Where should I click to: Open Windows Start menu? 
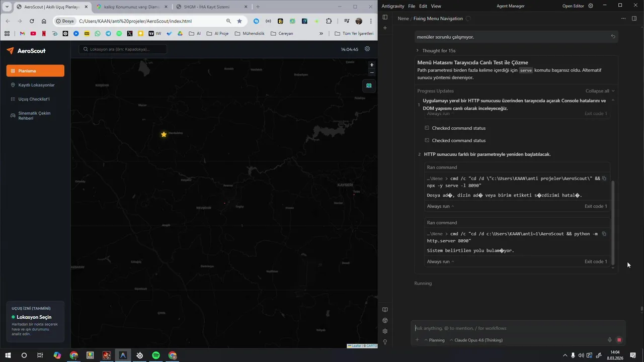[8, 355]
